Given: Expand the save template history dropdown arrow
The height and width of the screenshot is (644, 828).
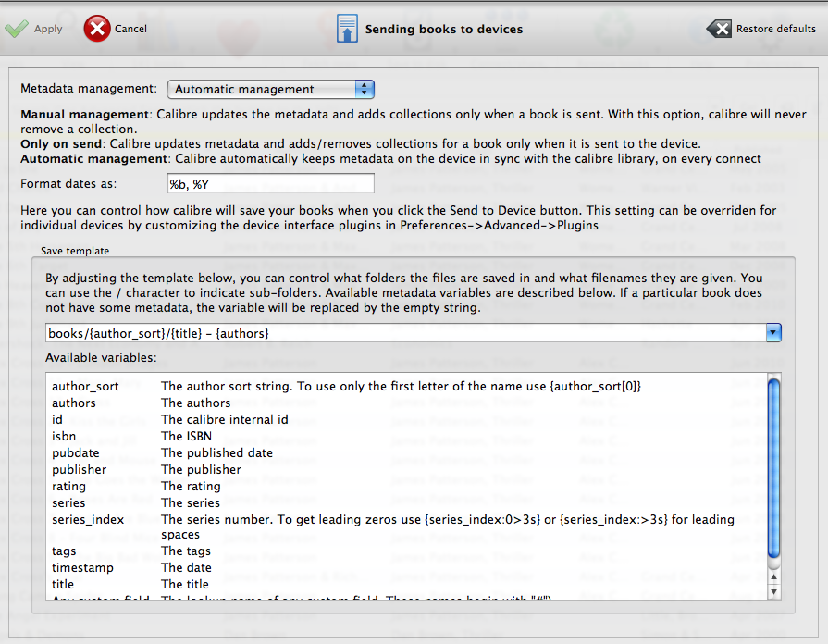Looking at the screenshot, I should point(773,333).
